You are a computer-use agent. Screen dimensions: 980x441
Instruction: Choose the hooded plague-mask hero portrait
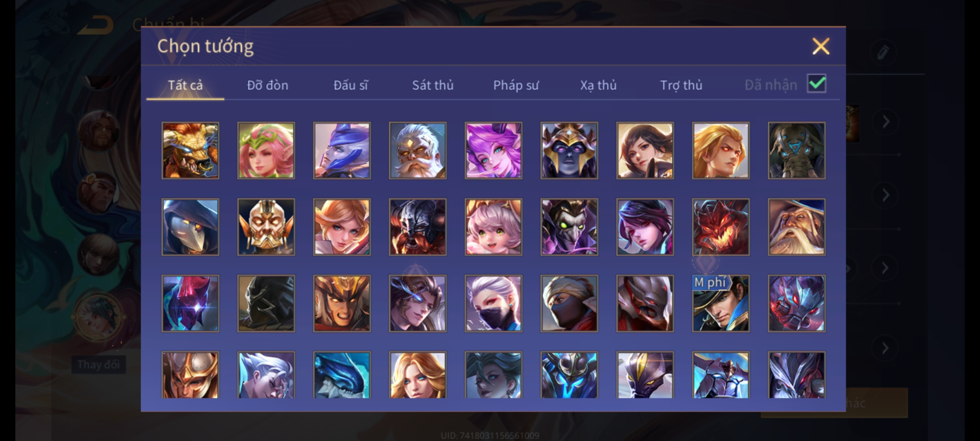click(190, 227)
